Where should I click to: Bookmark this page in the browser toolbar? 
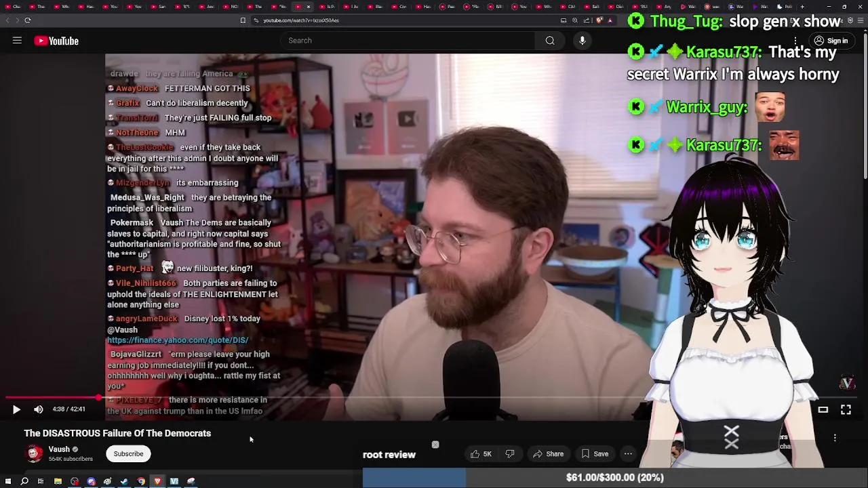click(x=243, y=20)
